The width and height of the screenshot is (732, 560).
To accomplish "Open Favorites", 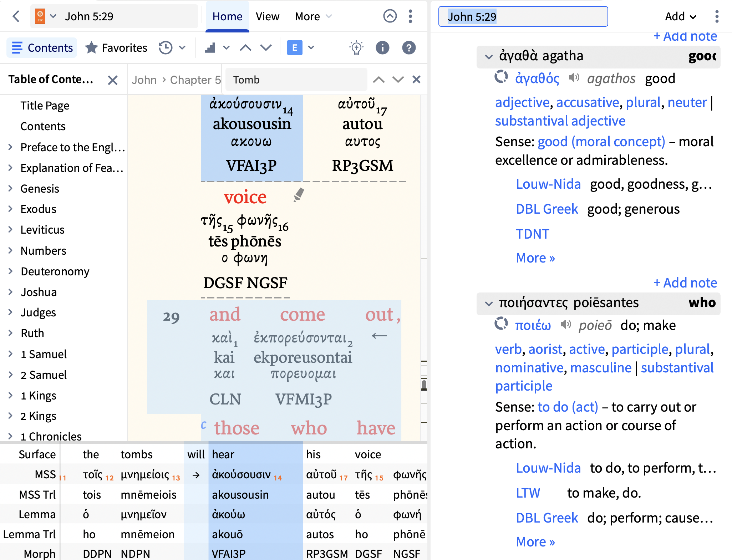I will point(116,48).
